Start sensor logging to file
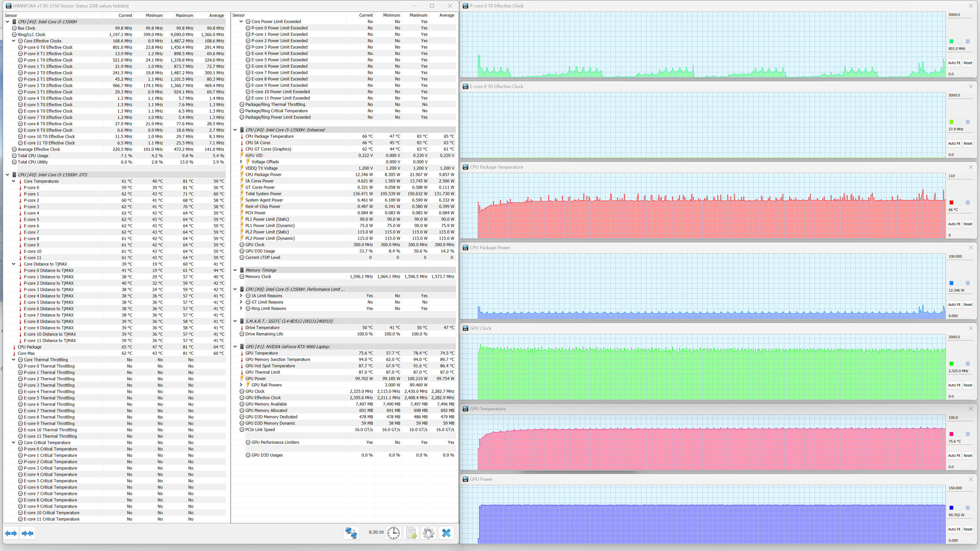This screenshot has height=551, width=980. pos(411,533)
